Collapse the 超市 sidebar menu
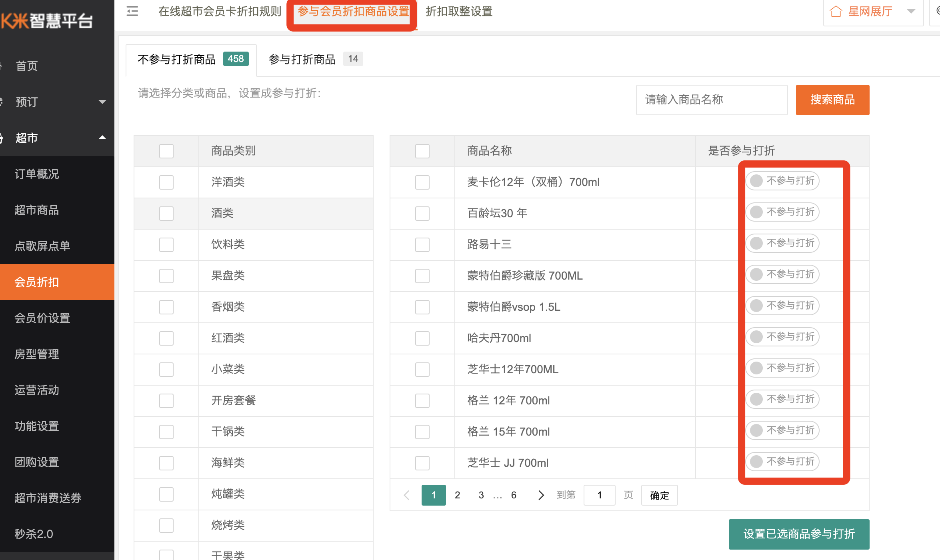 click(57, 138)
